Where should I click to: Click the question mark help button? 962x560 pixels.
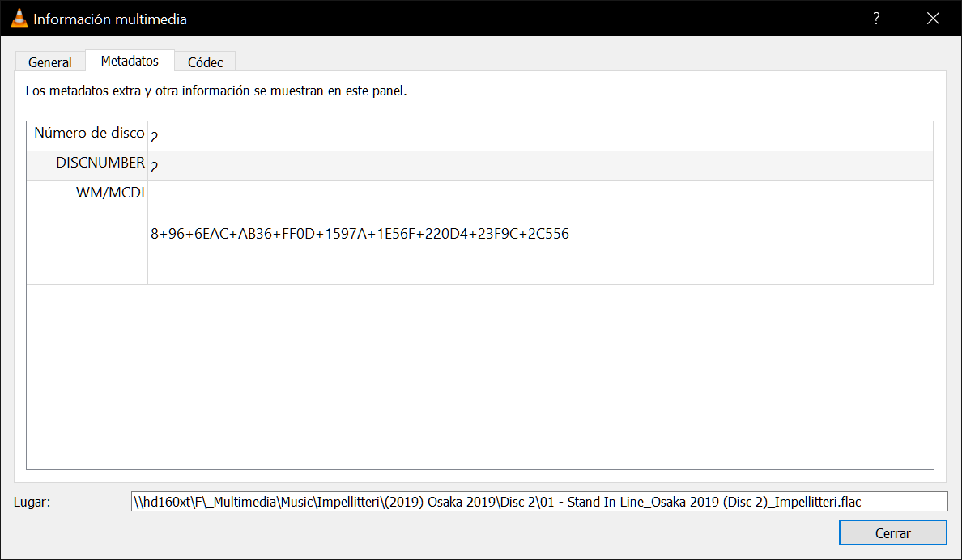[876, 19]
